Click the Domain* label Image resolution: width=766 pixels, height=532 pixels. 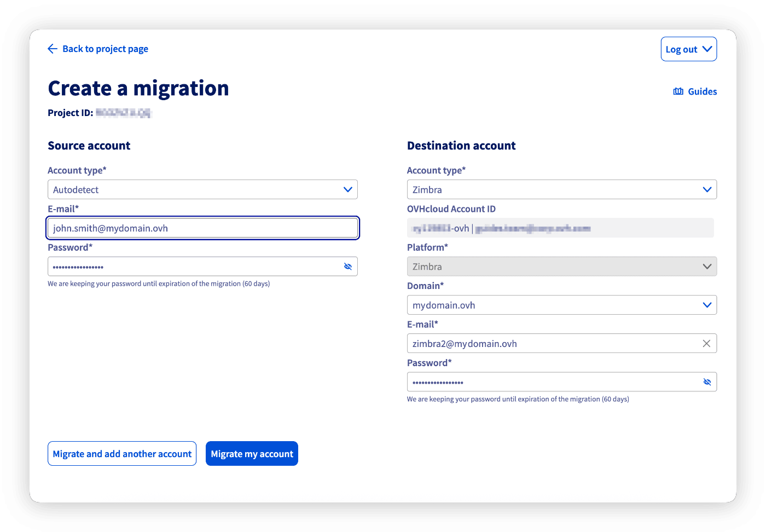425,286
